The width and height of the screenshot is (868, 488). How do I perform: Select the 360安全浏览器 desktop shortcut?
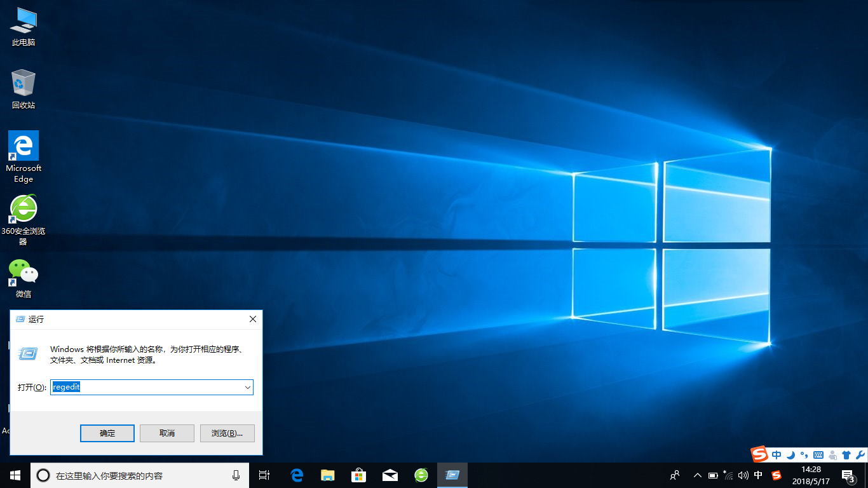pyautogui.click(x=24, y=220)
